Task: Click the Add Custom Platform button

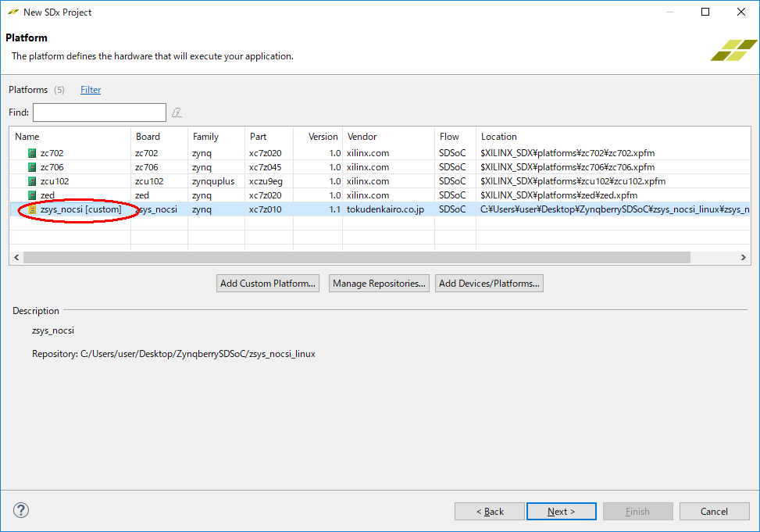Action: point(268,284)
